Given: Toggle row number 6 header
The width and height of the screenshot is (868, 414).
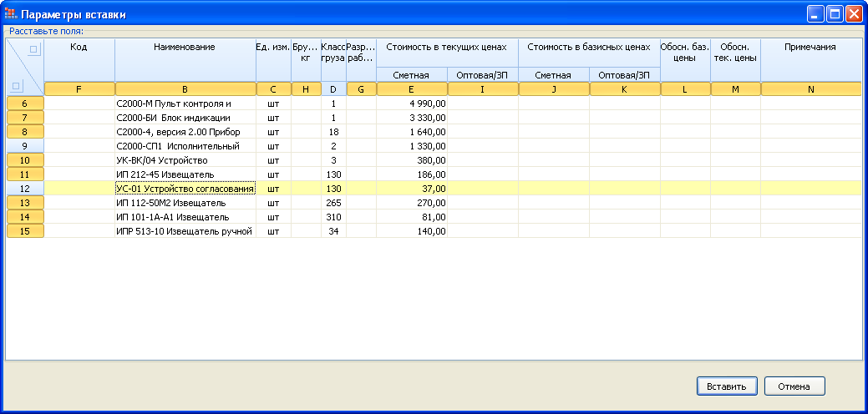Looking at the screenshot, I should click(25, 103).
